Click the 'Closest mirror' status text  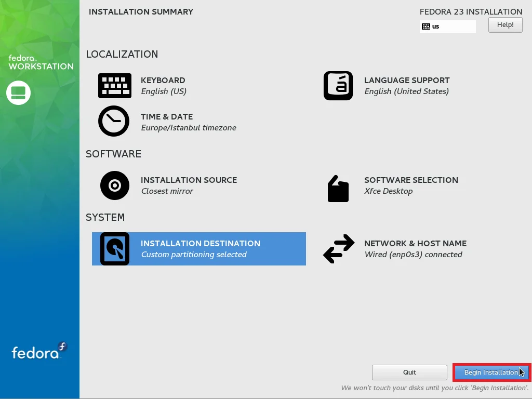[x=167, y=191]
